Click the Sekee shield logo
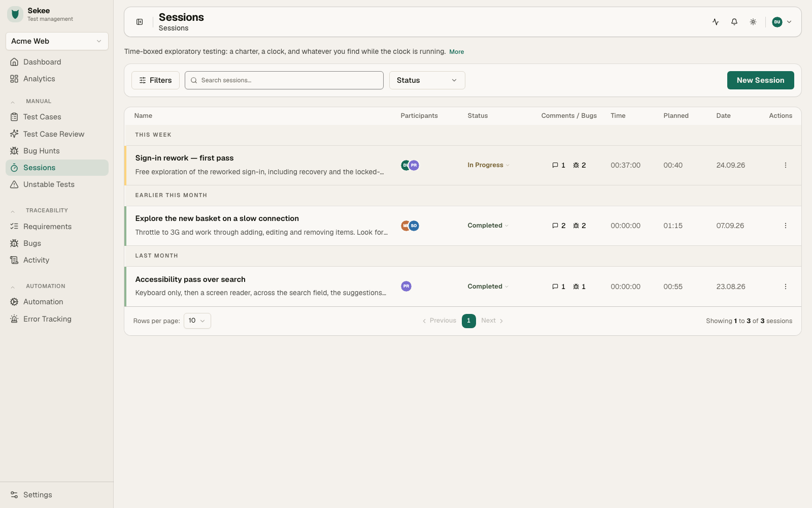 point(15,14)
